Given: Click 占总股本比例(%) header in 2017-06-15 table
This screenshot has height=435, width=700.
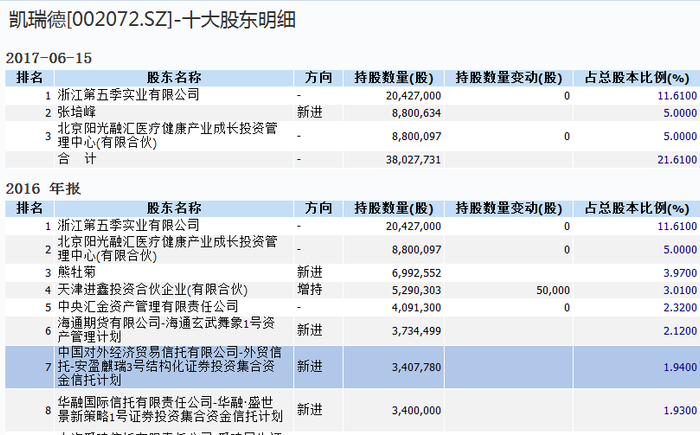Looking at the screenshot, I should coord(637,78).
